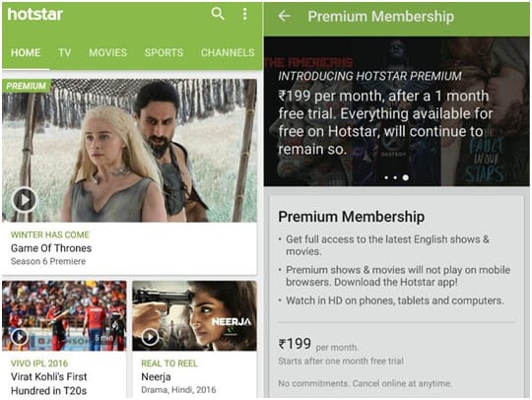
Task: Open the Neerja movie title
Action: [x=156, y=376]
